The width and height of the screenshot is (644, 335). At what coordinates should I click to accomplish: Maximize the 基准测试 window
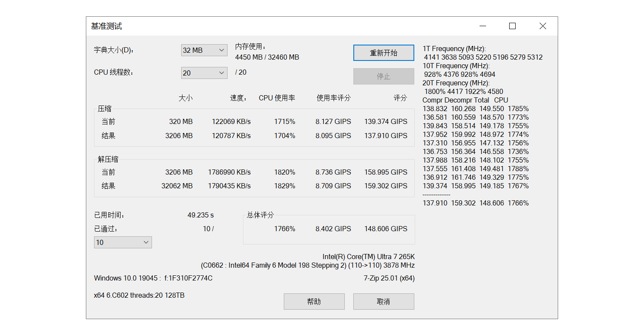pos(512,26)
